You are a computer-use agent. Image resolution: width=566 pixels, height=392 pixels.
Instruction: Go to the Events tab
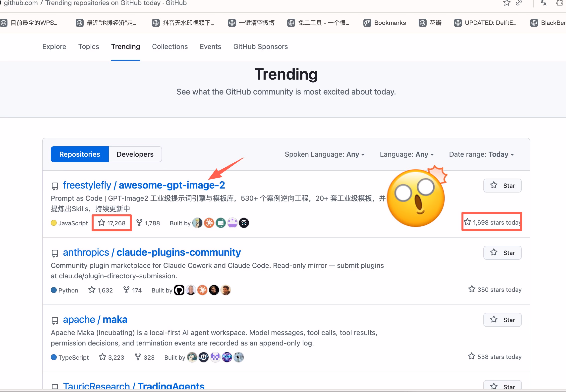[210, 47]
